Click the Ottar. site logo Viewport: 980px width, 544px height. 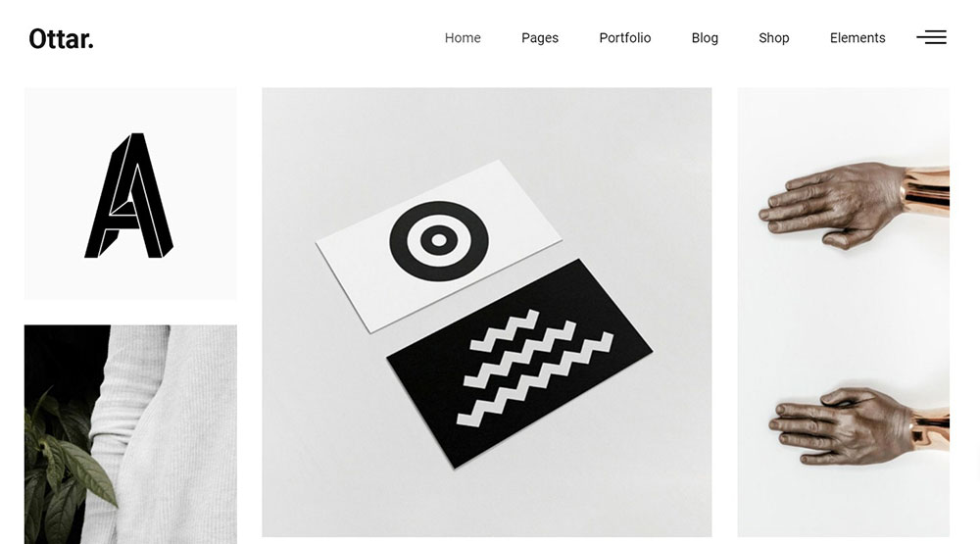coord(61,39)
